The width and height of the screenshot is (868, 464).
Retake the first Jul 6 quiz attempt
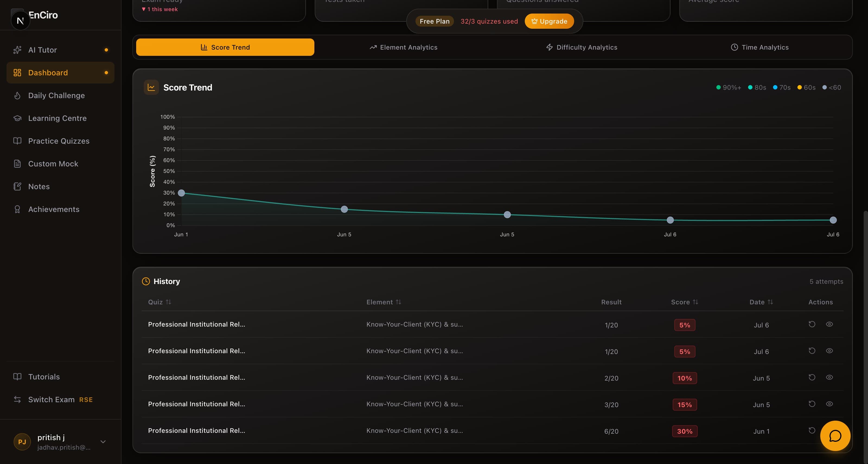812,324
